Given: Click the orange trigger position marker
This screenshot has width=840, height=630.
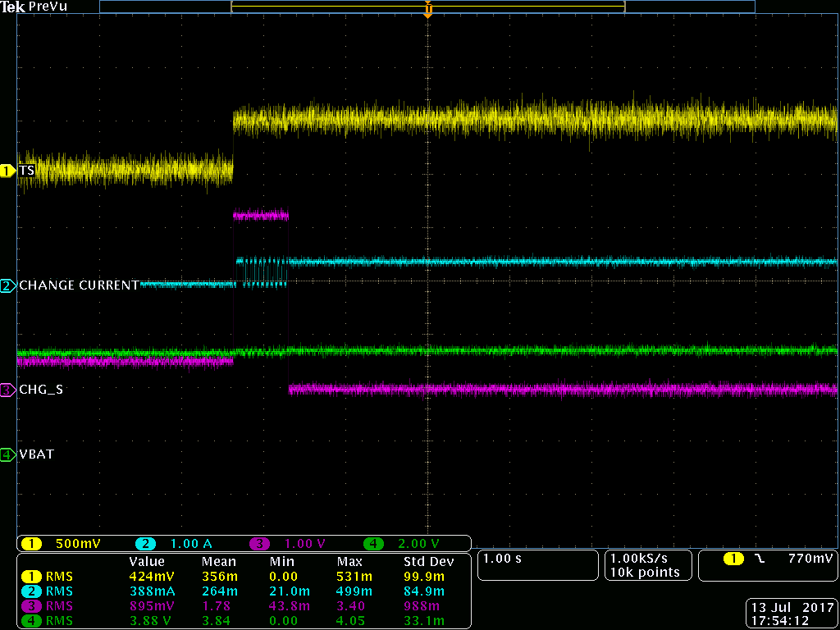Looking at the screenshot, I should [x=427, y=11].
